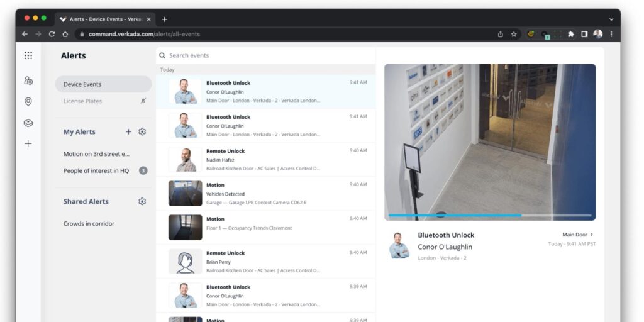Go to browser home page

(65, 34)
